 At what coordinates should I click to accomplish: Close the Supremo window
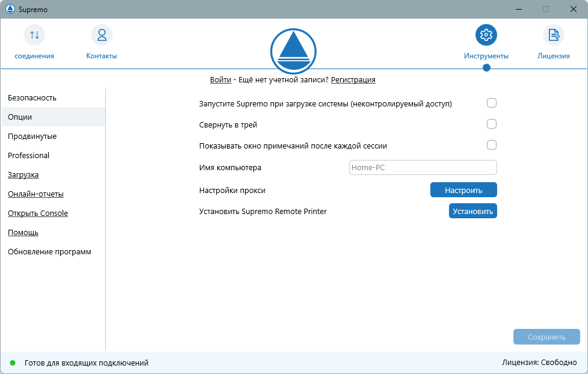click(x=574, y=9)
